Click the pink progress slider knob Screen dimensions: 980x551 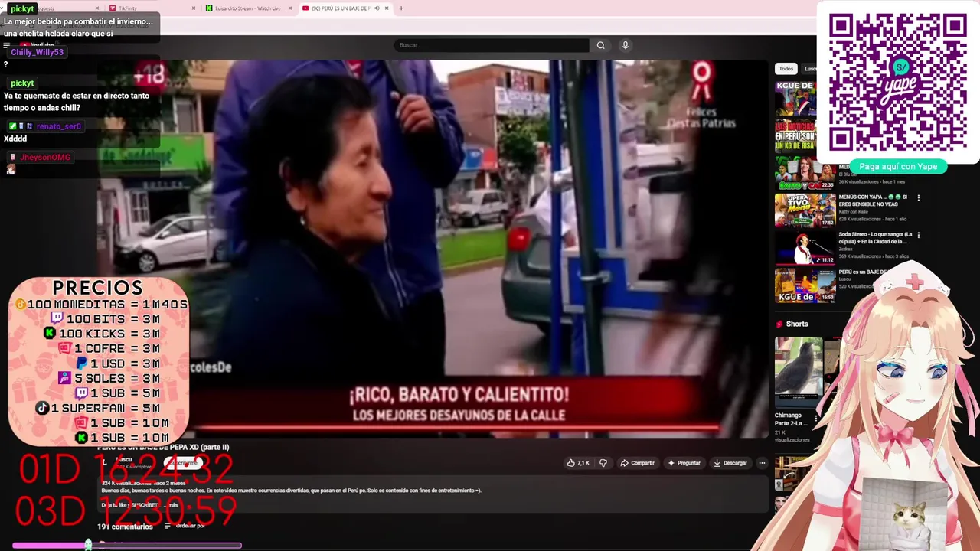tap(88, 545)
